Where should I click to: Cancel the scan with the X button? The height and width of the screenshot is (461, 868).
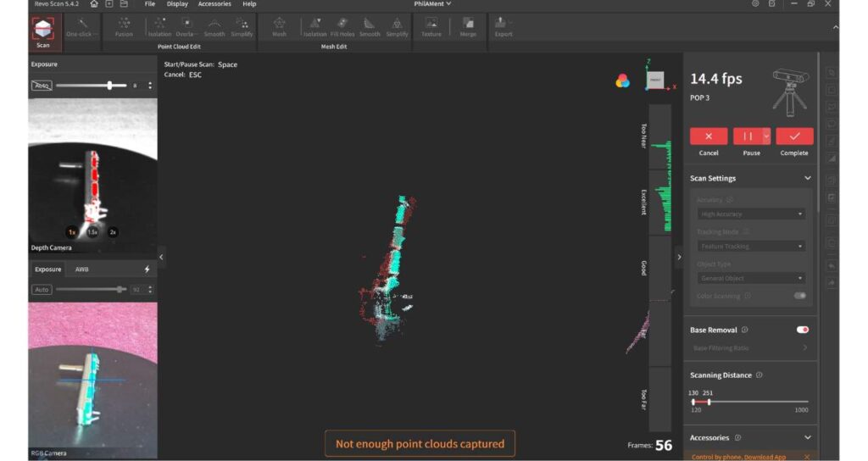coord(709,136)
